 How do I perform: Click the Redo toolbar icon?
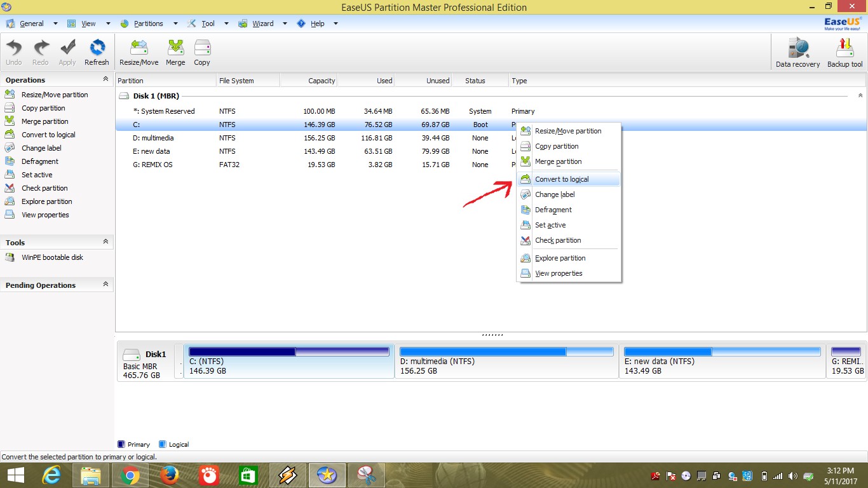(41, 53)
